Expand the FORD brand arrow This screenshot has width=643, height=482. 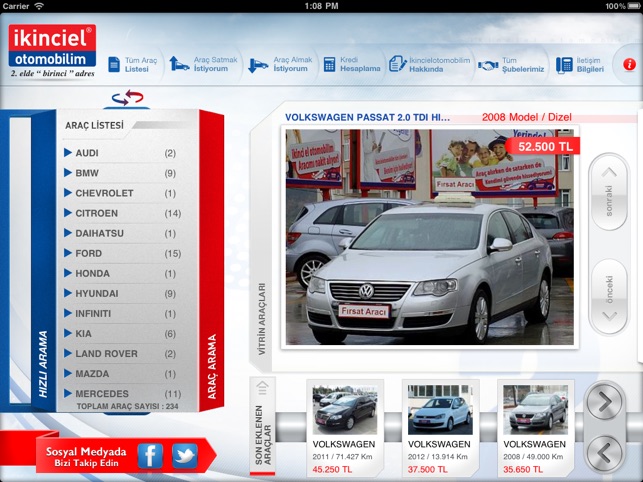tap(68, 253)
